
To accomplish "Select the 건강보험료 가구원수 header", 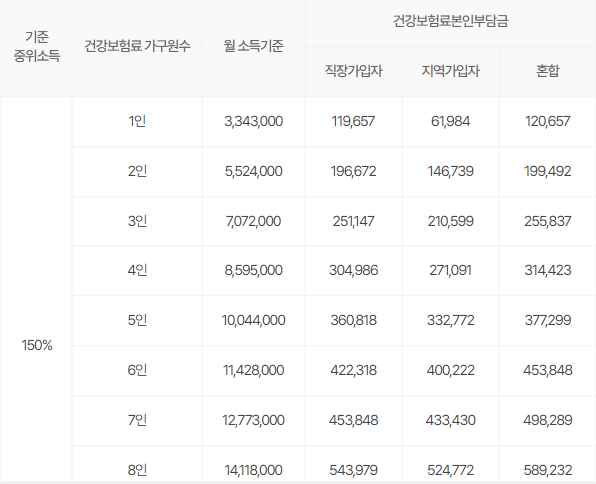I will pos(137,46).
